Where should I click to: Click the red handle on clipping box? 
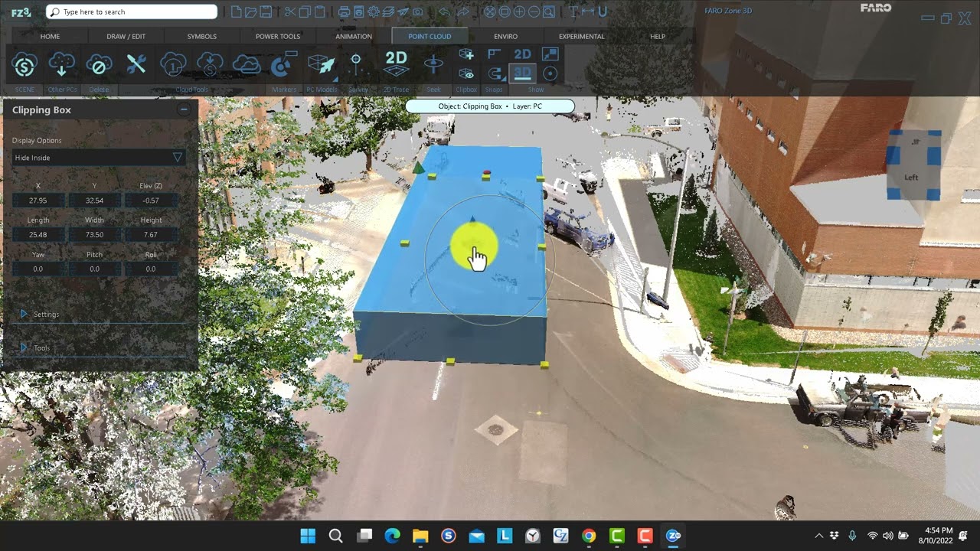487,173
